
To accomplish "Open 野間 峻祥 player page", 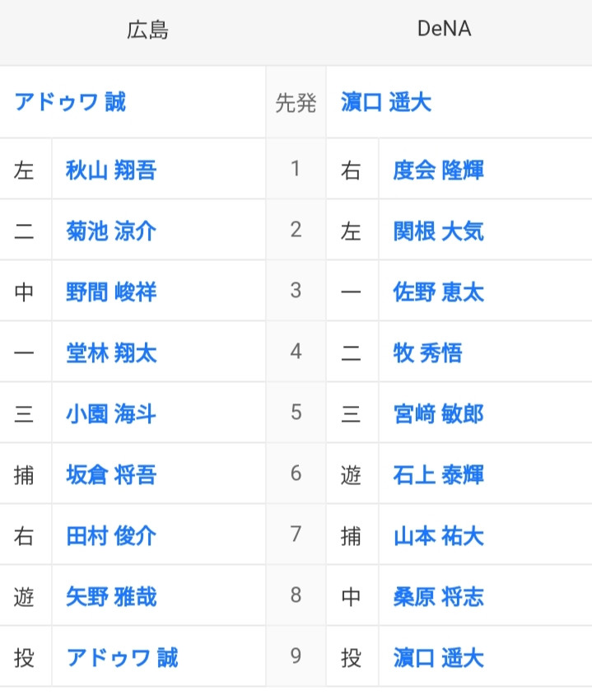I will pyautogui.click(x=111, y=292).
